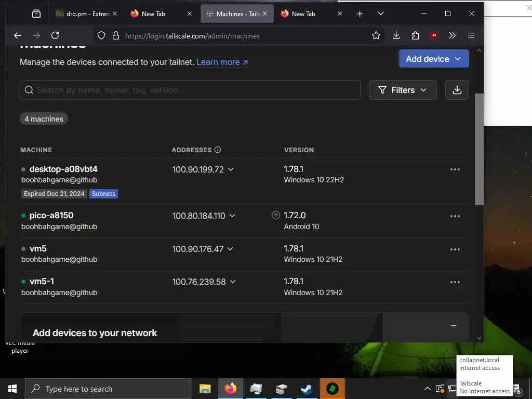Reload the Tailscale admin page

55,35
